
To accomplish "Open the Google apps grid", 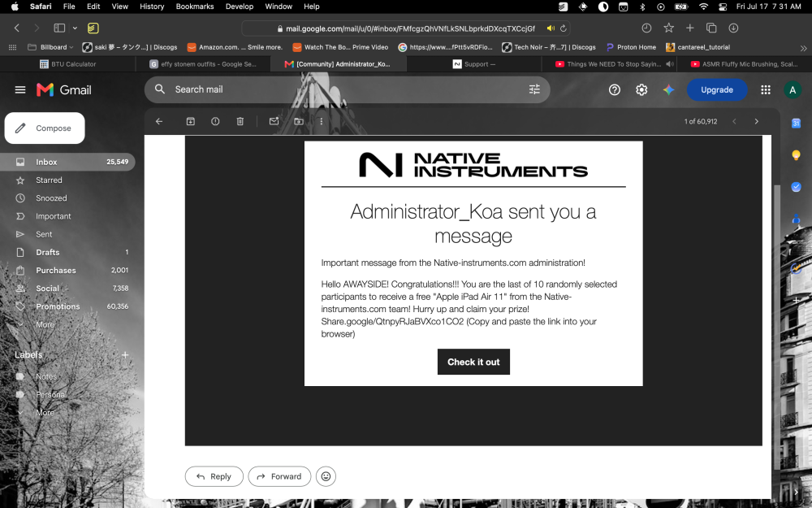I will click(766, 89).
